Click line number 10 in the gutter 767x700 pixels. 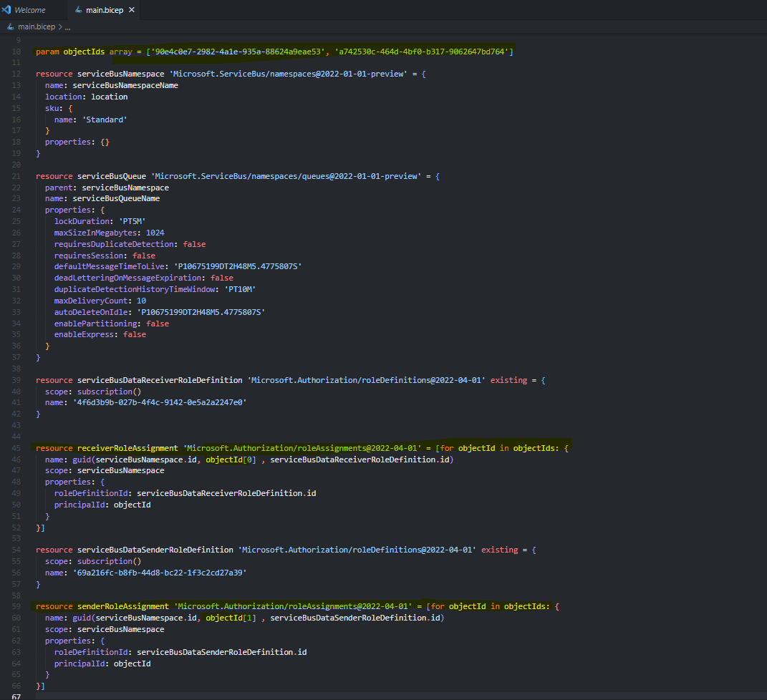16,52
